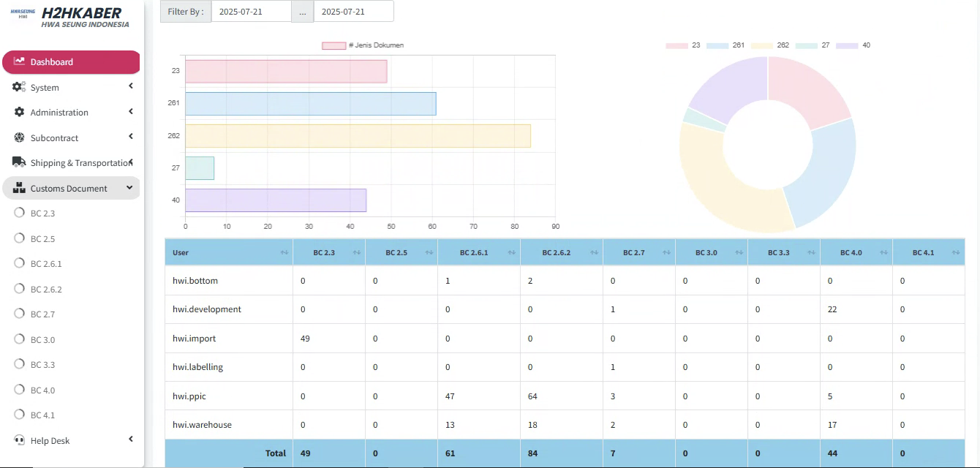Collapse the Customs Document submenu chevron
The width and height of the screenshot is (980, 468).
pyautogui.click(x=129, y=188)
